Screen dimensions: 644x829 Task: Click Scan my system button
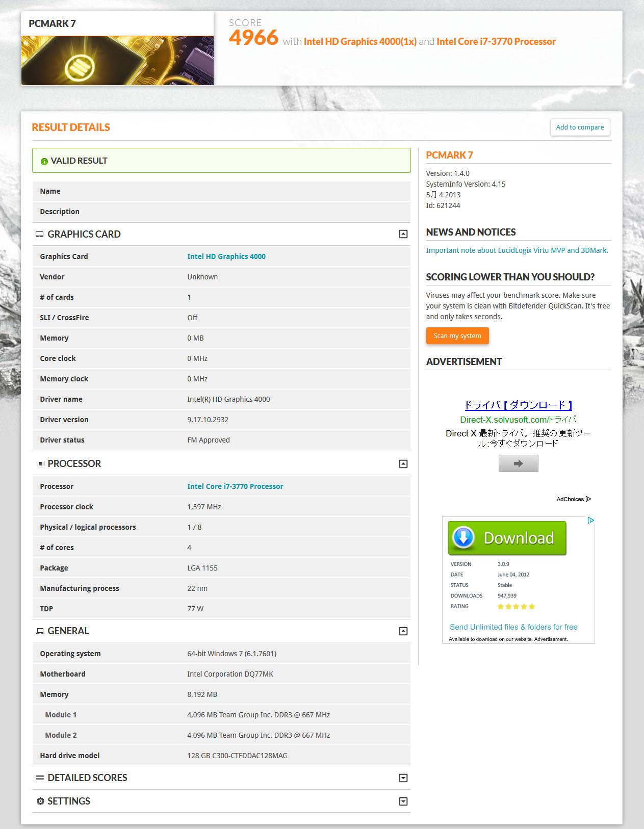tap(457, 336)
